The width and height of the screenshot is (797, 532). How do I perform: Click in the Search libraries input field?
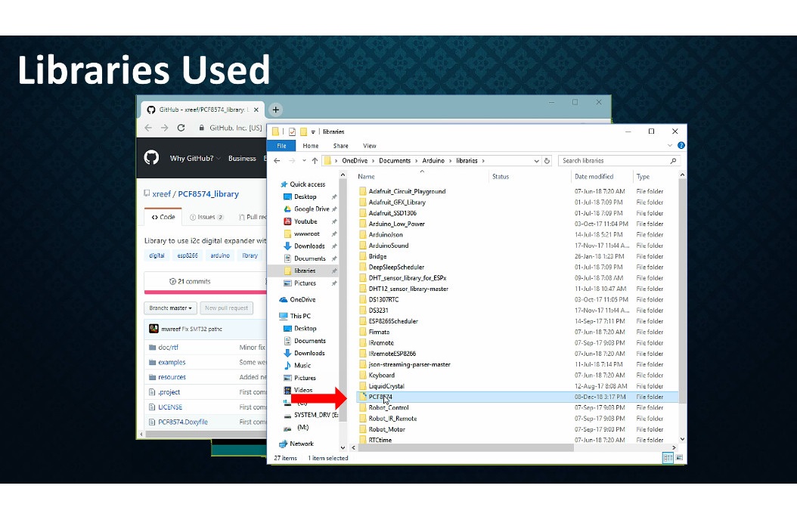tap(615, 160)
